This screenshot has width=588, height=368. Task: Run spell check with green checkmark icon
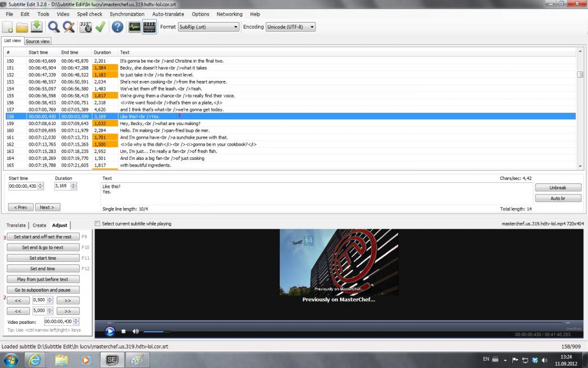click(100, 27)
